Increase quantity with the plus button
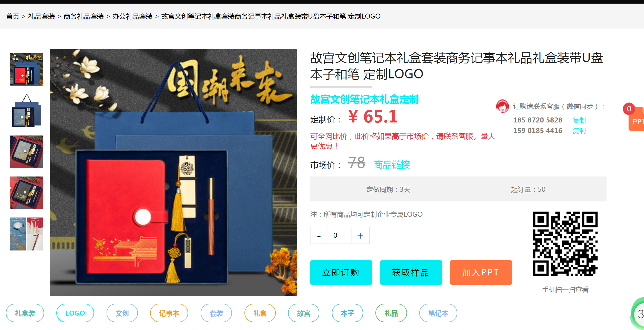 click(360, 236)
